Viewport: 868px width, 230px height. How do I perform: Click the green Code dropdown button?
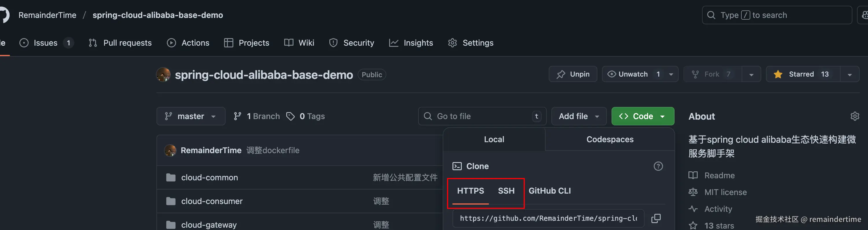click(x=643, y=116)
